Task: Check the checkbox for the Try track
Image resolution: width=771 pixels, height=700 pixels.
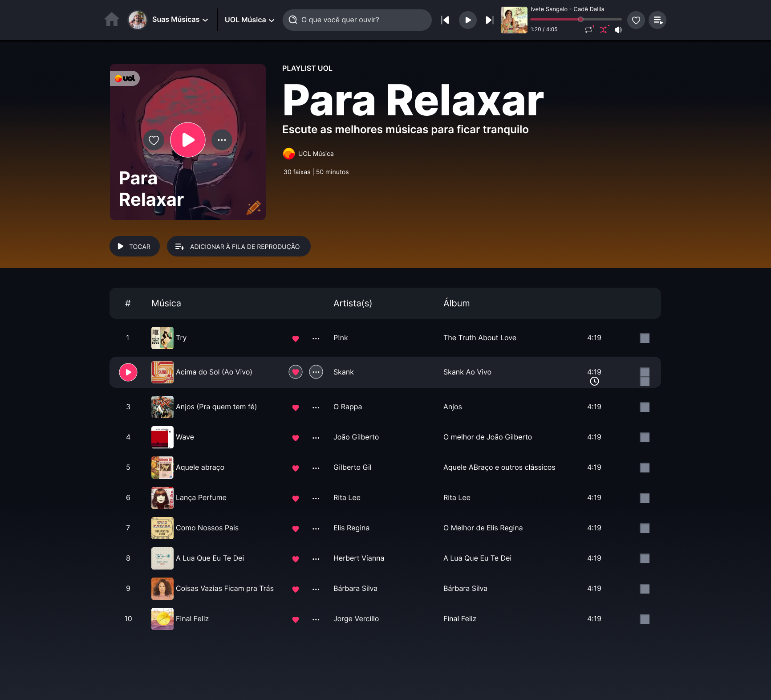Action: click(644, 338)
